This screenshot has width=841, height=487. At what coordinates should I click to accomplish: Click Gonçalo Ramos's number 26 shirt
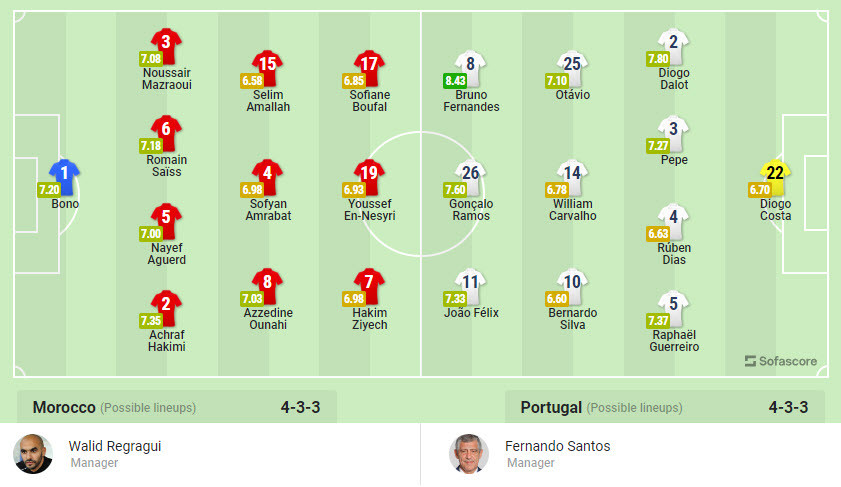coord(471,174)
